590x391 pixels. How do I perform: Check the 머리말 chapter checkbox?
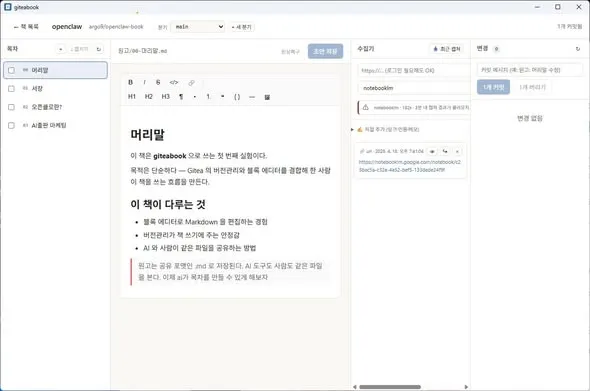[x=11, y=70]
